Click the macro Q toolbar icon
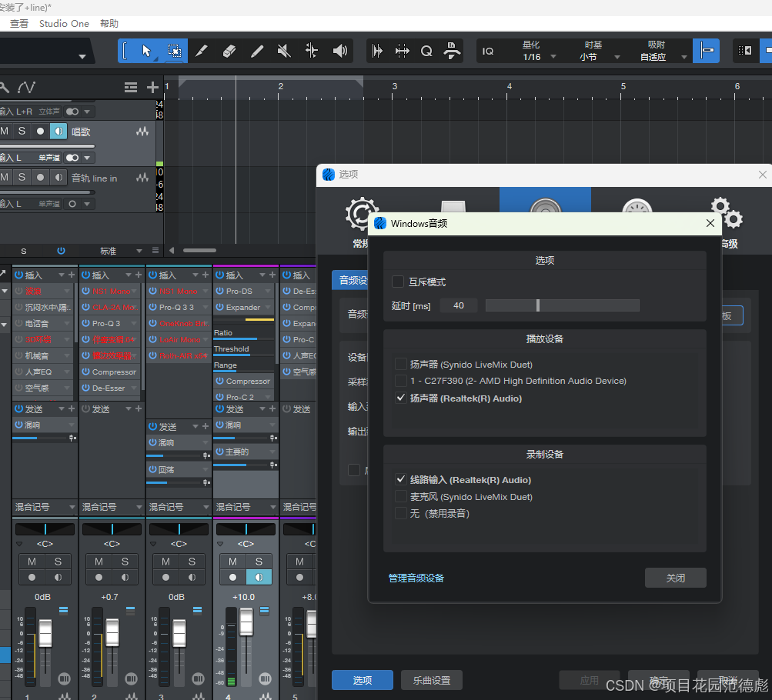The height and width of the screenshot is (700, 772). point(426,51)
